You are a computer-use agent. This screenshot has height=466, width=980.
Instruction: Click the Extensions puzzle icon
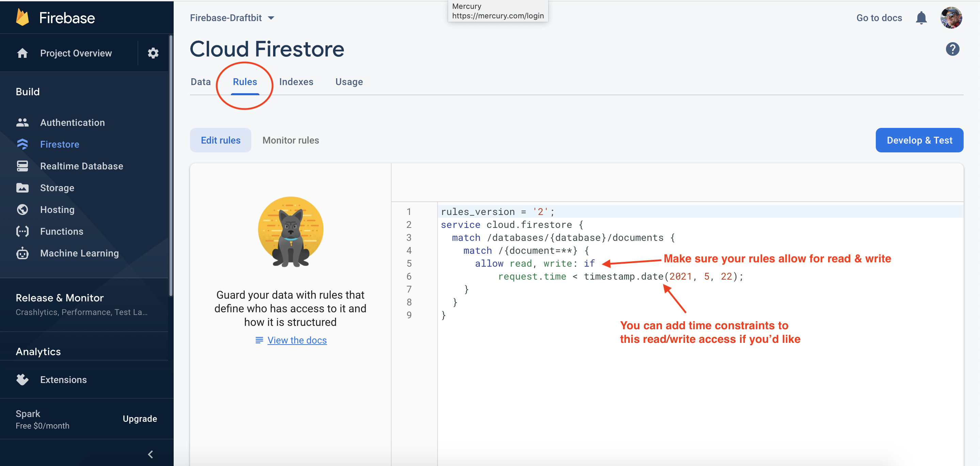pos(22,379)
